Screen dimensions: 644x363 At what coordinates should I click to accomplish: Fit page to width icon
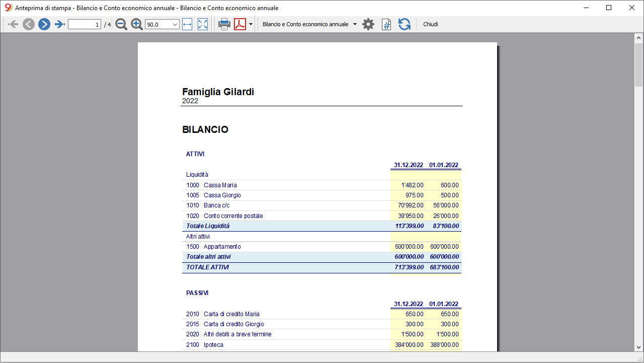[187, 24]
